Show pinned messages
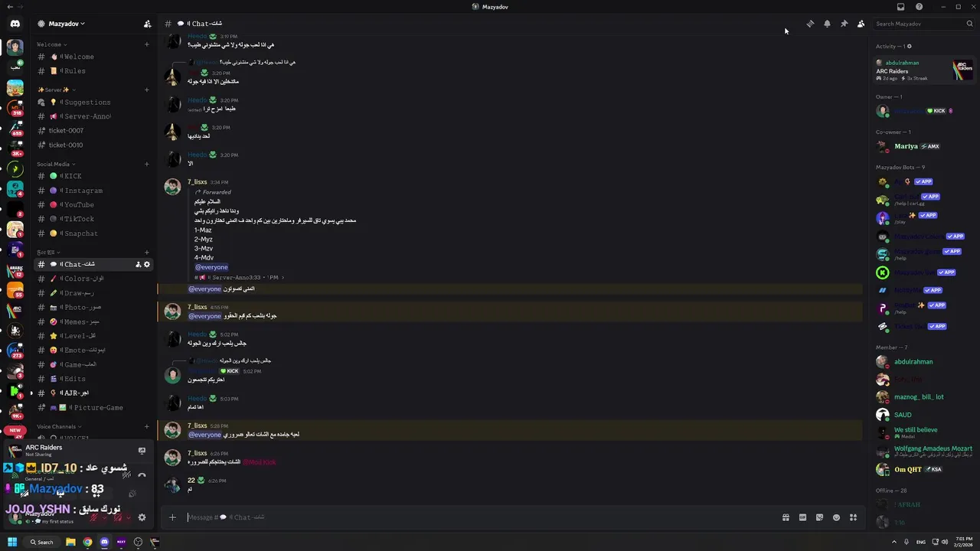The height and width of the screenshot is (551, 980). 844,24
